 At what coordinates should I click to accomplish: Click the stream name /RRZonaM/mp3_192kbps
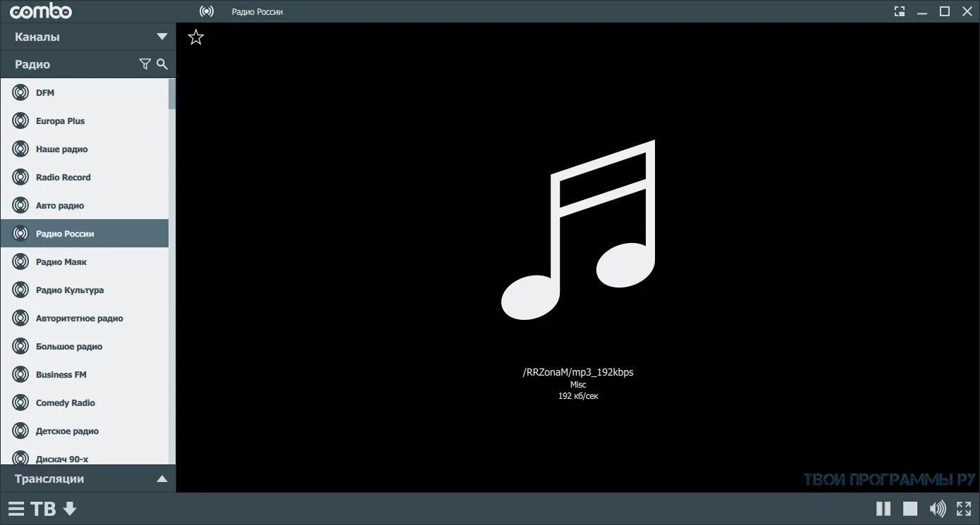tap(578, 372)
